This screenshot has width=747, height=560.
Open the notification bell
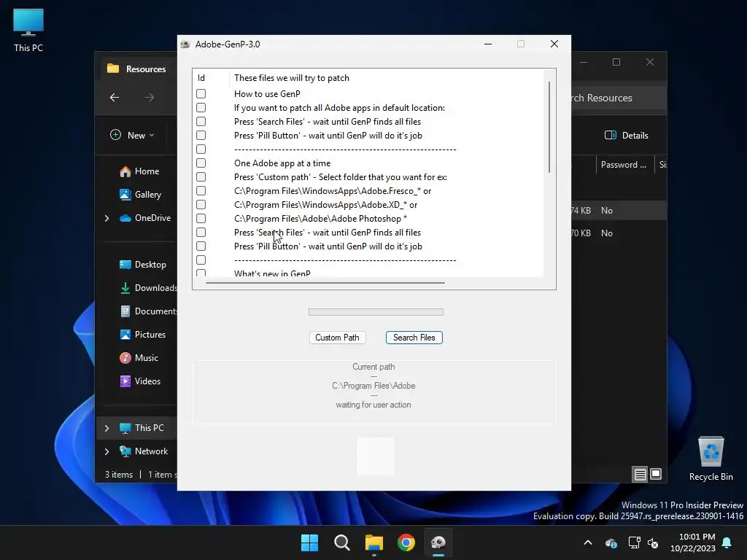(727, 542)
